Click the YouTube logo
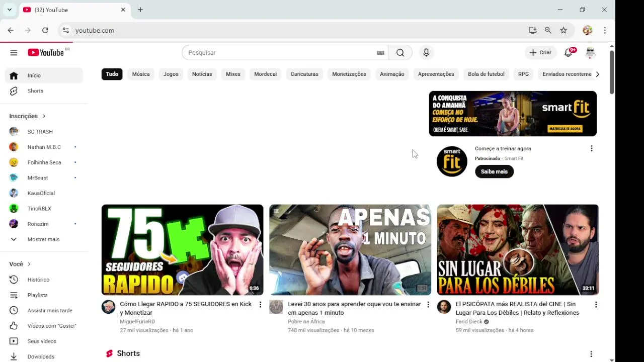Screen dimensions: 644x362 pyautogui.click(x=46, y=53)
